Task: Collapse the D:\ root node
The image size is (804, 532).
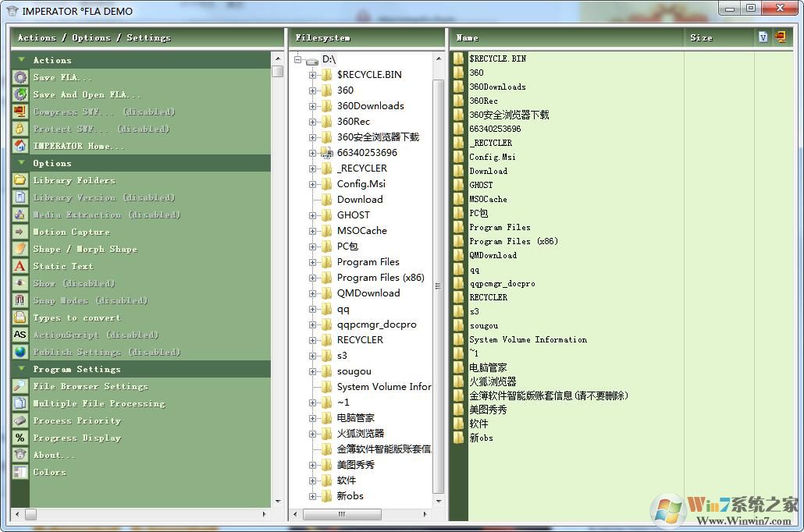Action: point(297,59)
